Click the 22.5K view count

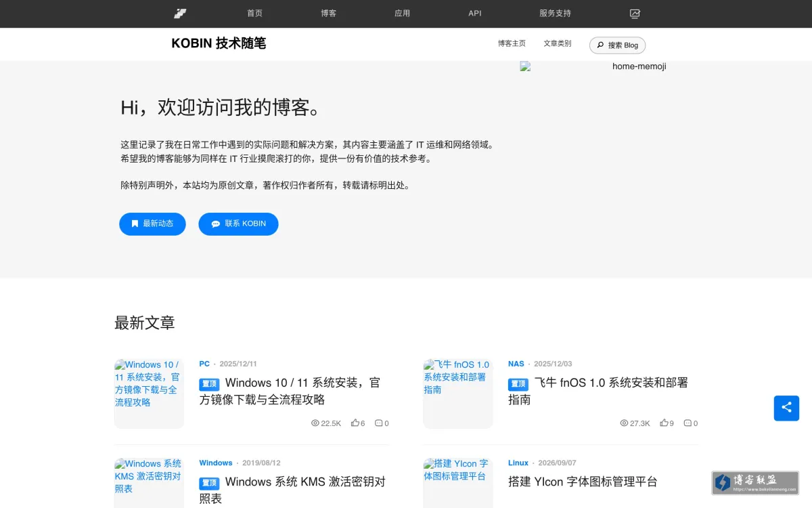tap(331, 423)
